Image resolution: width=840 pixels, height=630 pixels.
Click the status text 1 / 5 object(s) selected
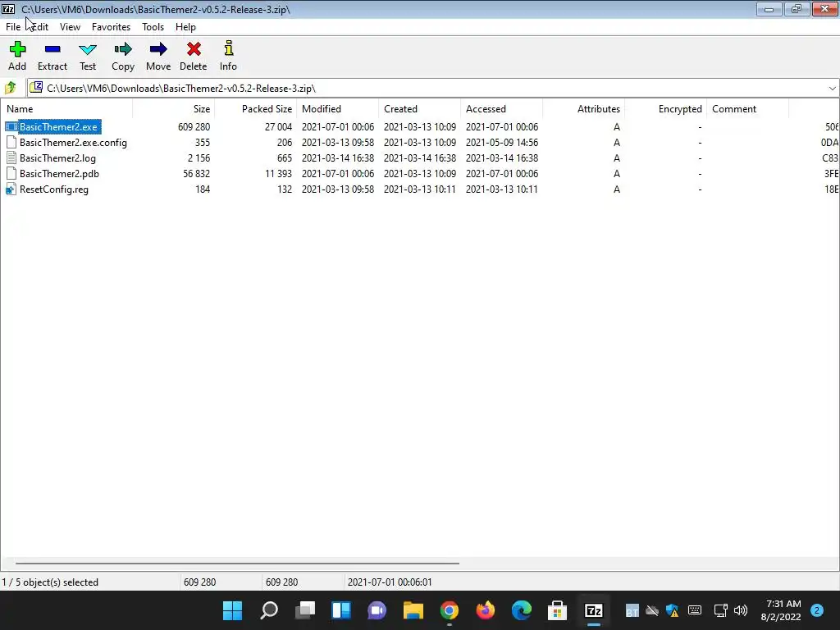click(x=50, y=582)
